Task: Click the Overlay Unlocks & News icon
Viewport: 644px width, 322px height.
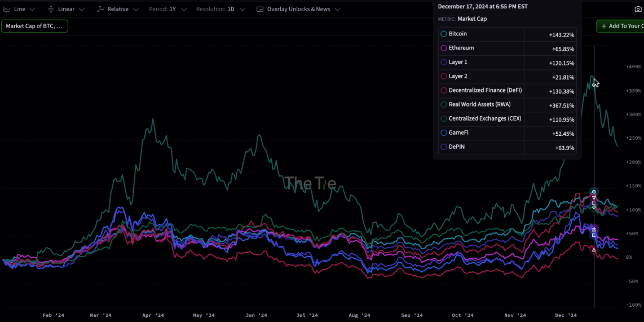Action: [x=260, y=10]
